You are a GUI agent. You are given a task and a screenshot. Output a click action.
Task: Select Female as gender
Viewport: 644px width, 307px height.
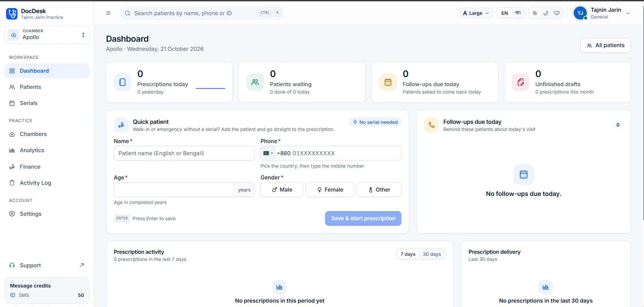tap(330, 190)
